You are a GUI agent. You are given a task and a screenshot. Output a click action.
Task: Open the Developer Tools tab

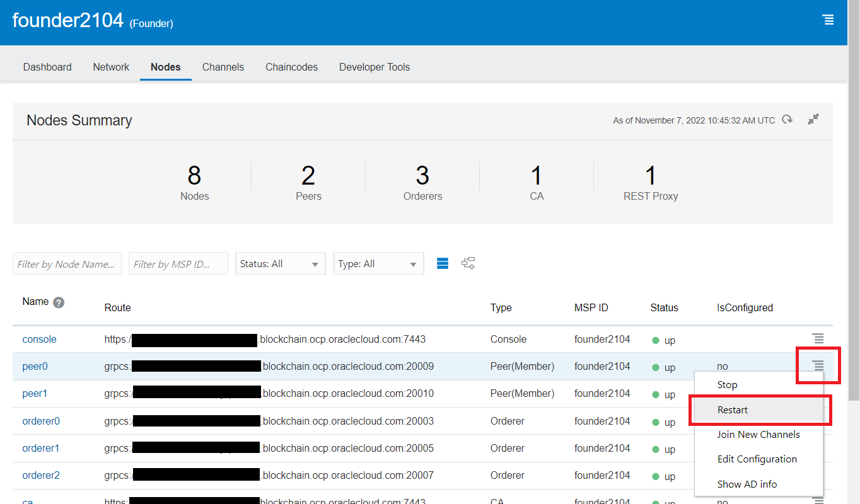coord(375,67)
